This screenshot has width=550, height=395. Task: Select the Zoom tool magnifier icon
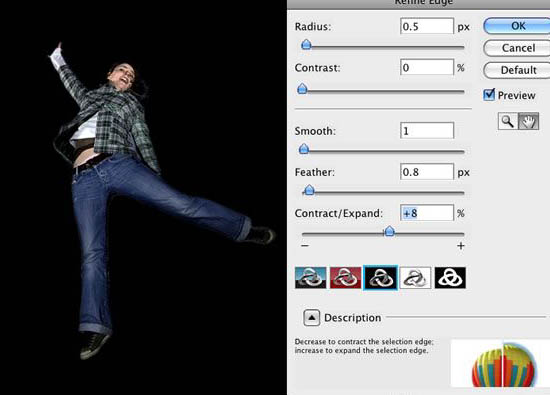tap(508, 121)
